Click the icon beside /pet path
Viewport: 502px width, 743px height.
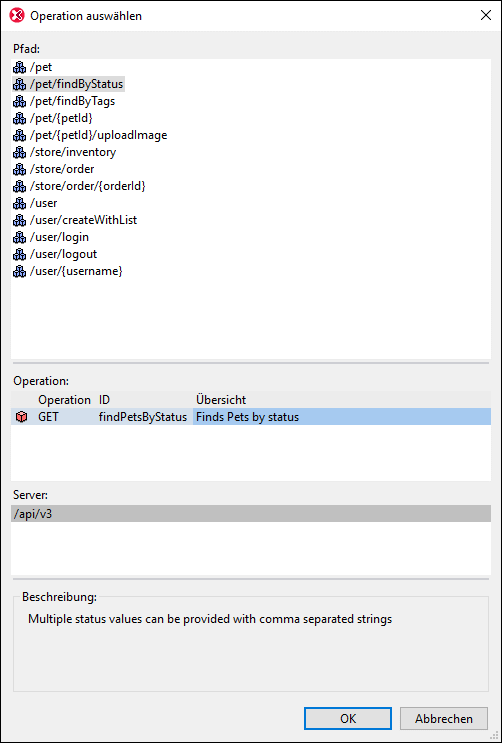click(x=19, y=67)
